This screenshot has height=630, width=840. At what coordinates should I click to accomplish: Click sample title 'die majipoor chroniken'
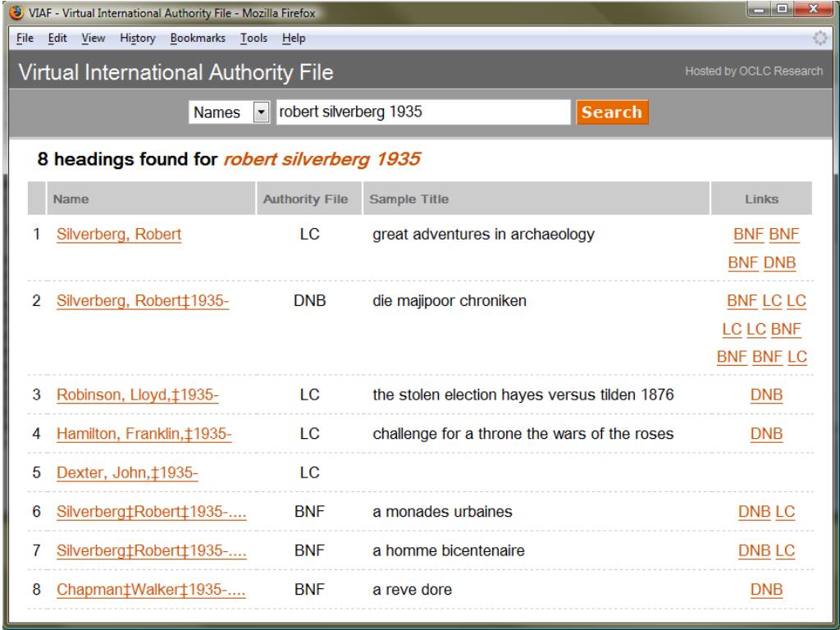pos(450,301)
